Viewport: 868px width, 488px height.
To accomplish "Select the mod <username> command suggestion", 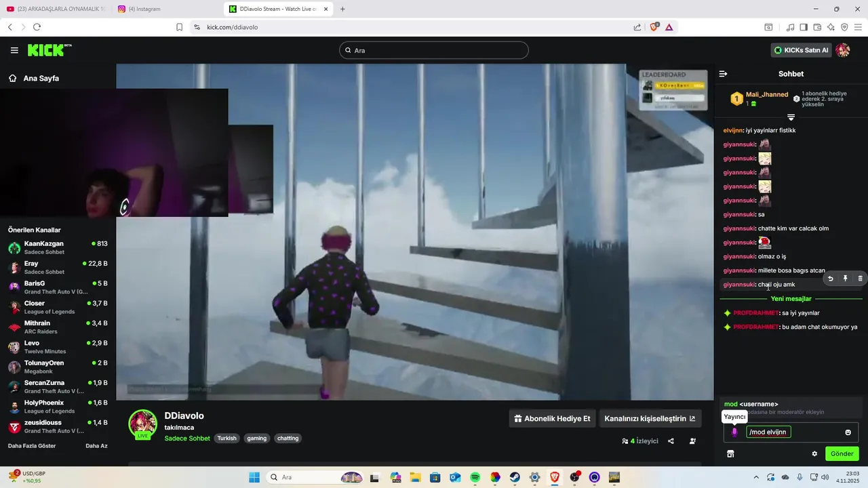I will click(x=791, y=407).
